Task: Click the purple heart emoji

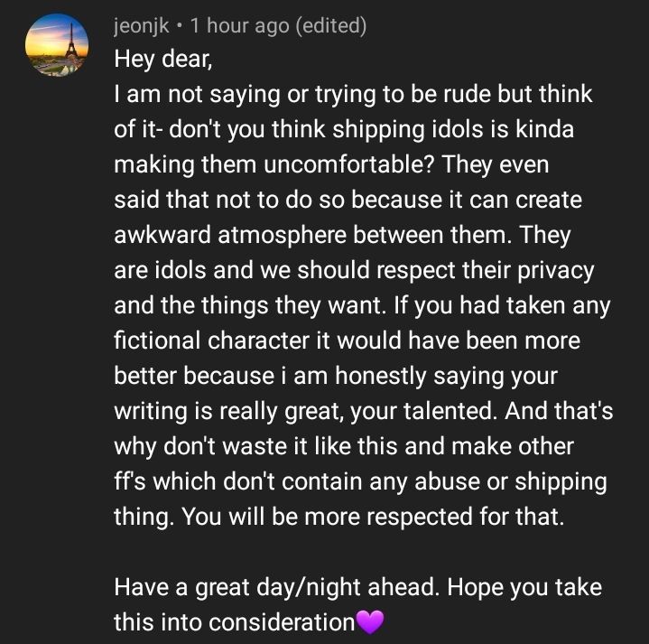Action: click(x=370, y=622)
